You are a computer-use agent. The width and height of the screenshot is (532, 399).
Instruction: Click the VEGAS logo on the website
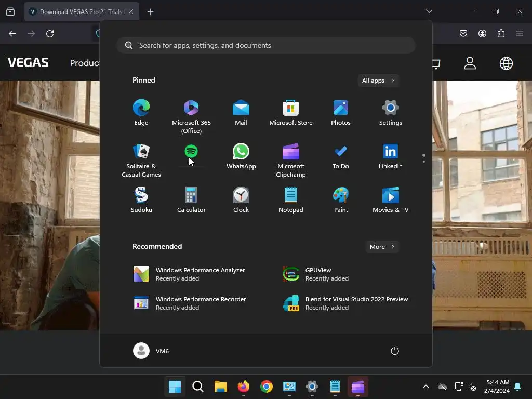(28, 63)
